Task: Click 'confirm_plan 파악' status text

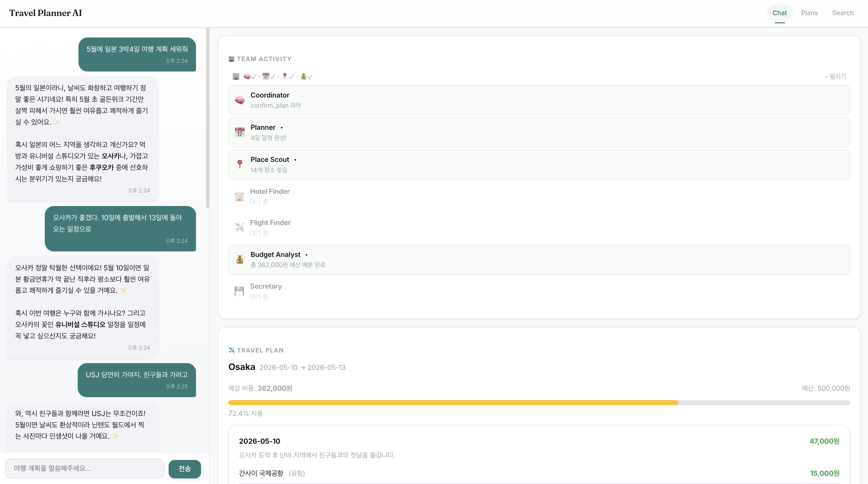Action: pyautogui.click(x=276, y=106)
